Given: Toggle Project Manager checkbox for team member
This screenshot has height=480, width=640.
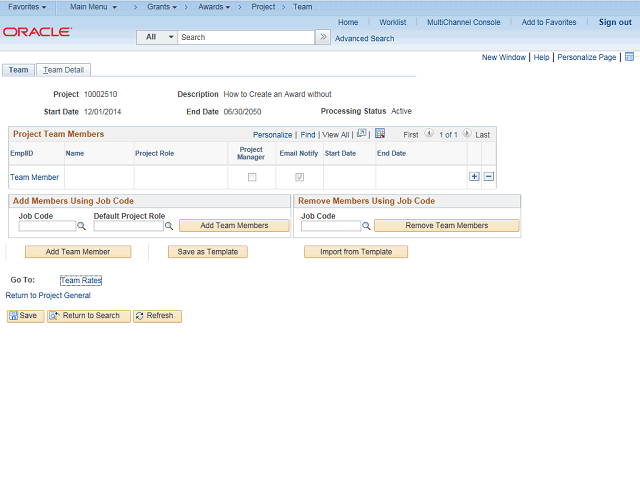Looking at the screenshot, I should pyautogui.click(x=252, y=177).
